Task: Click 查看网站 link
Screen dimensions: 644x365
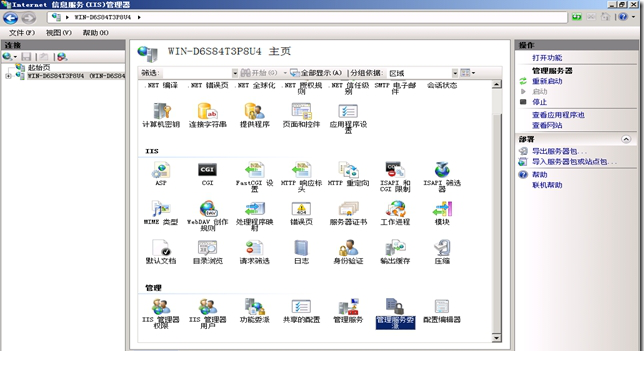Action: (x=547, y=125)
